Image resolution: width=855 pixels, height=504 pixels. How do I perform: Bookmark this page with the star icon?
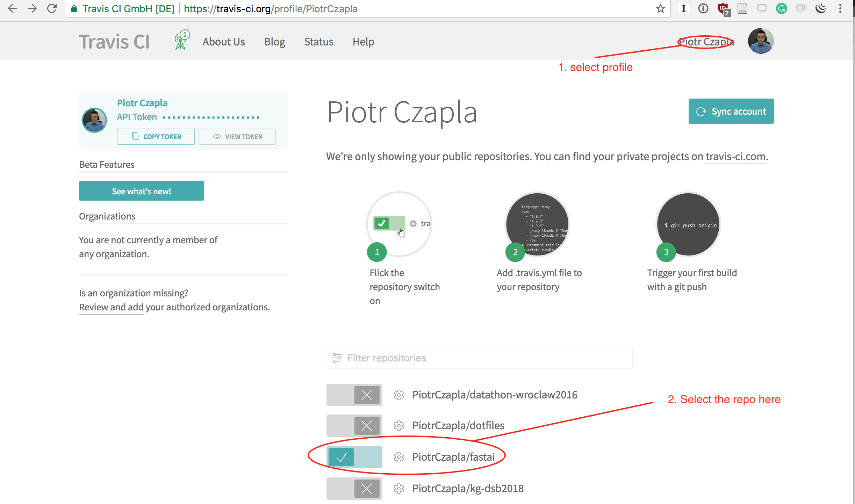tap(660, 8)
